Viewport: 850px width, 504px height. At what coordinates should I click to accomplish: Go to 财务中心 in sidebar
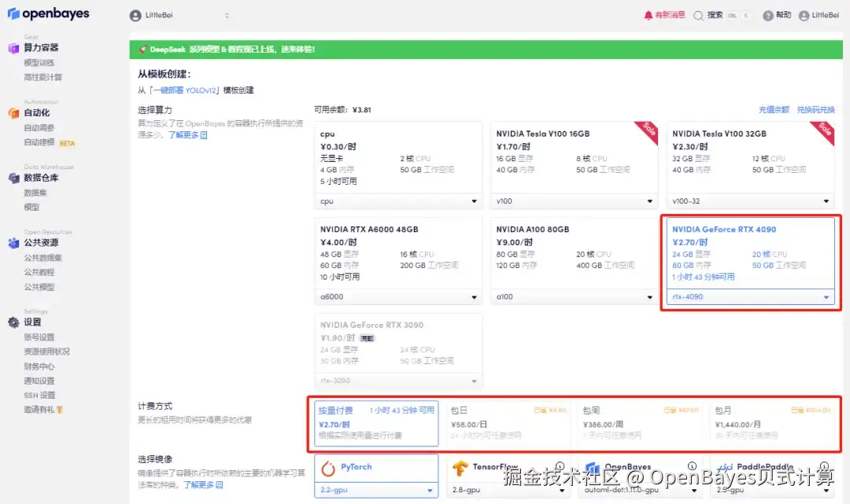point(39,366)
